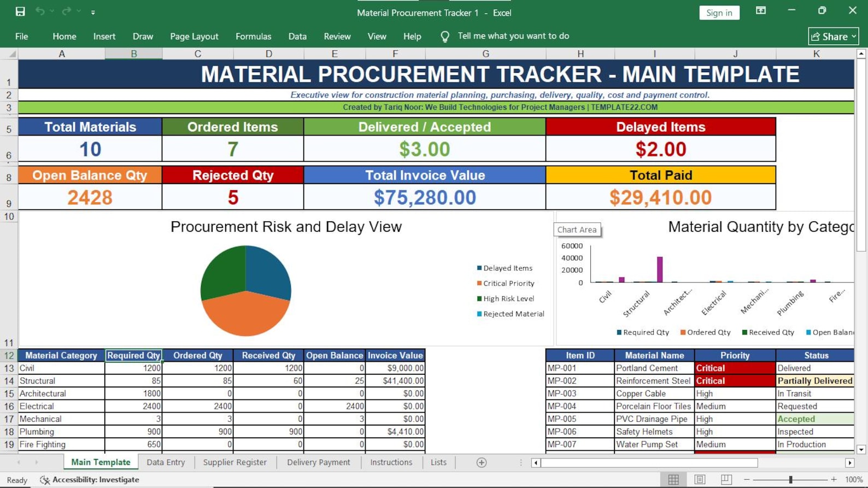The height and width of the screenshot is (488, 868).
Task: Open the Data ribbon tab
Action: (x=297, y=36)
